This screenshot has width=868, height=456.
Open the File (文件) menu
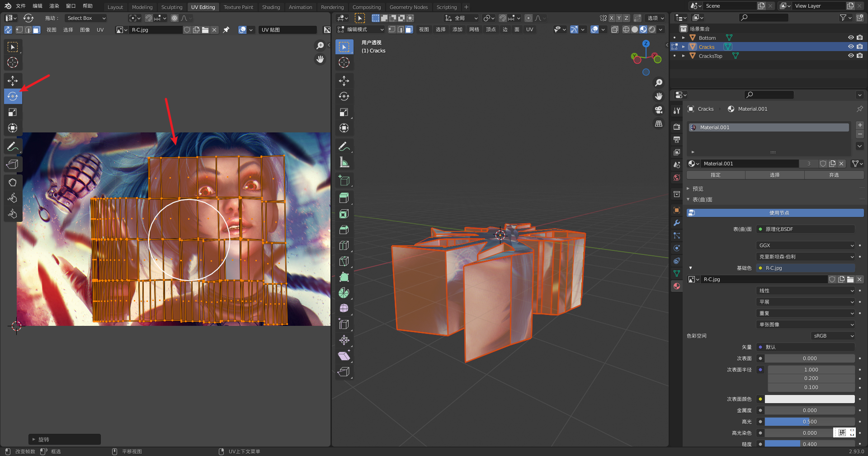[21, 6]
